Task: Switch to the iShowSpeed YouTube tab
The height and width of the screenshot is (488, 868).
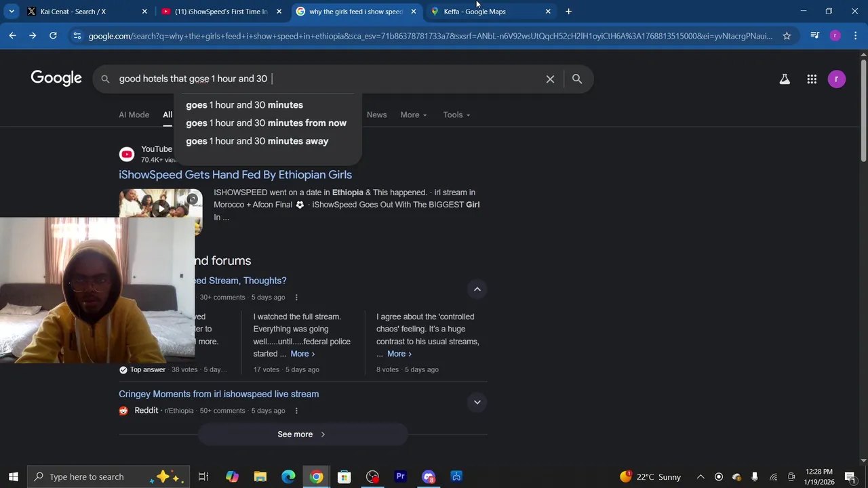Action: pyautogui.click(x=222, y=12)
